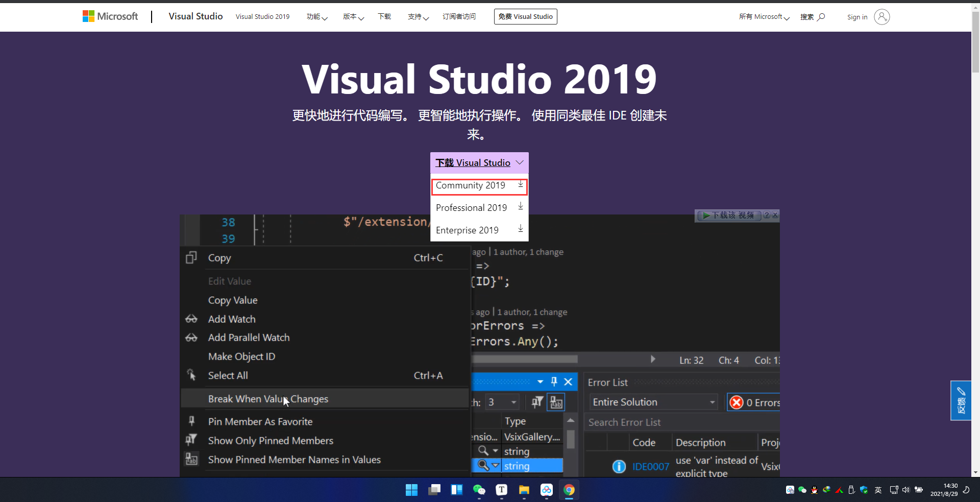The height and width of the screenshot is (502, 980).
Task: Click the Pin Member As Favorite pin icon
Action: click(191, 421)
